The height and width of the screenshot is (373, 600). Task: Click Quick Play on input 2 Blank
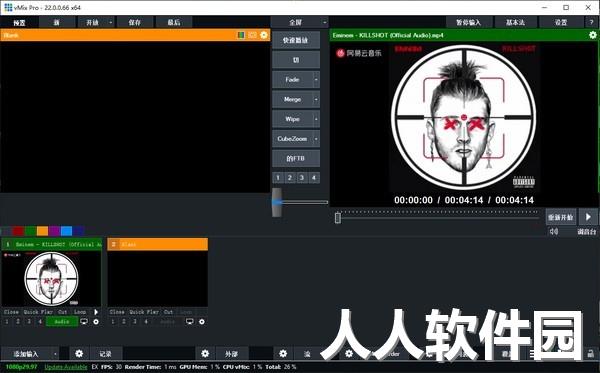144,312
